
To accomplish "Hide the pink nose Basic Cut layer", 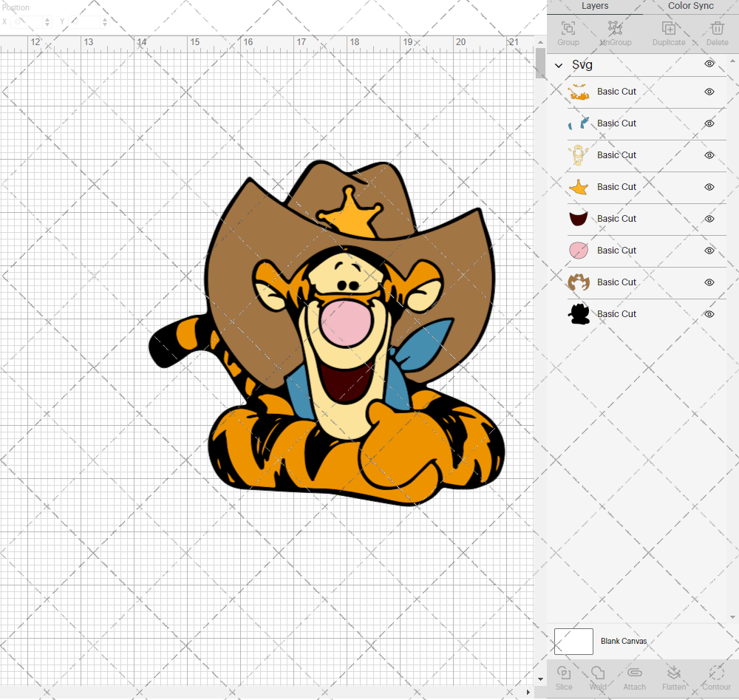I will 709,251.
